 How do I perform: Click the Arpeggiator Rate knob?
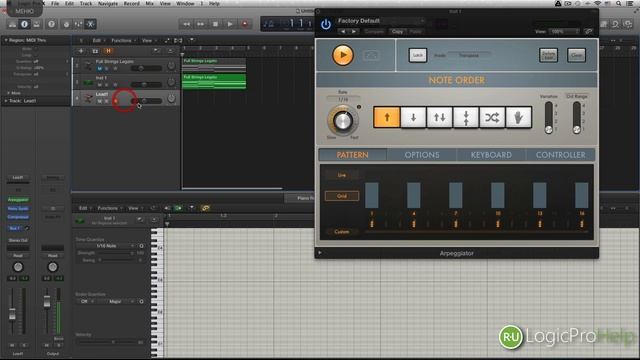point(343,121)
